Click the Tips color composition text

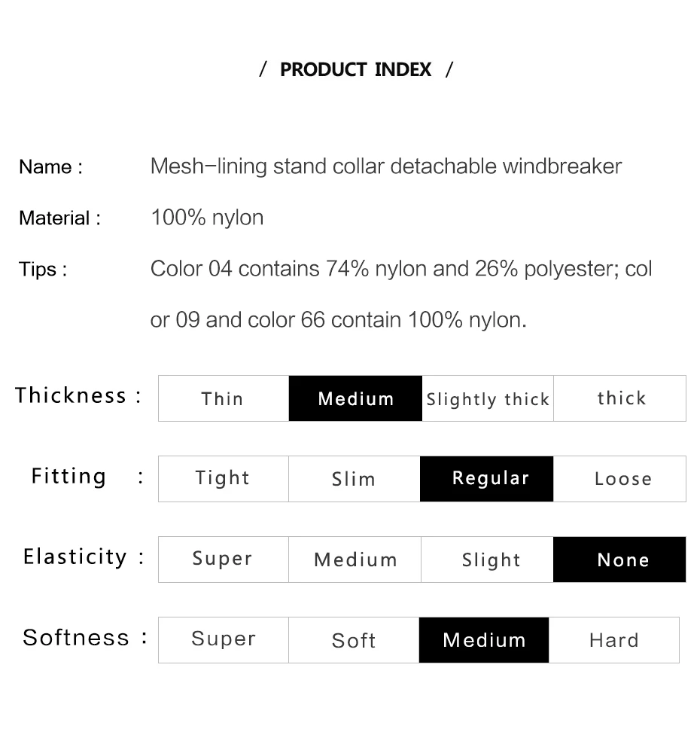point(401,294)
